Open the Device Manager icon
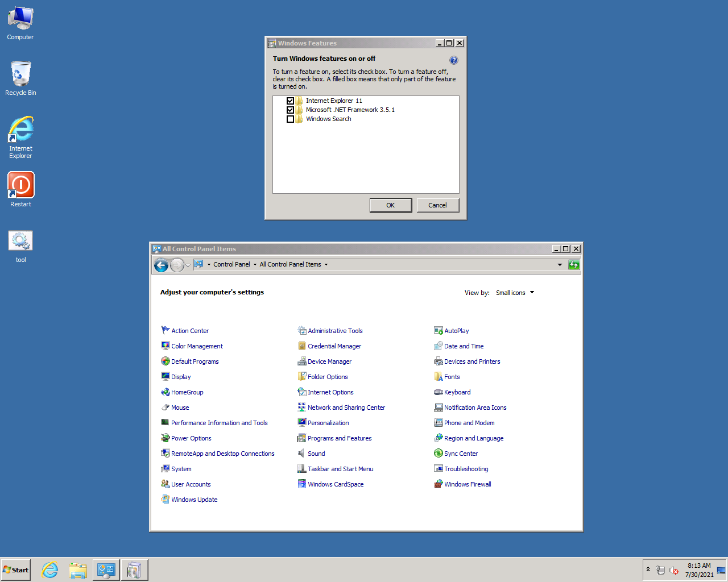Screen dimensions: 728x582 (x=302, y=361)
